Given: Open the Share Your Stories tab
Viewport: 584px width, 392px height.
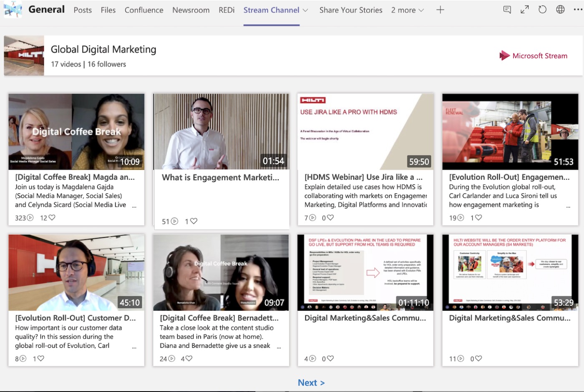Looking at the screenshot, I should point(351,10).
